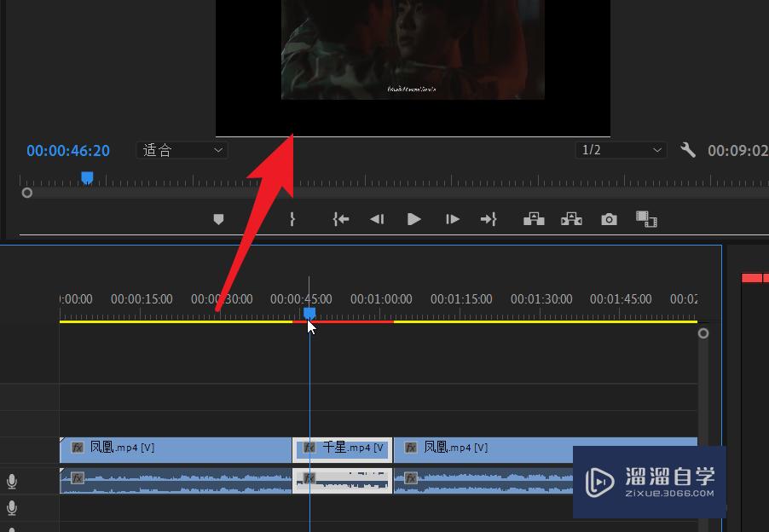Click the video frame in the program monitor

[413, 49]
